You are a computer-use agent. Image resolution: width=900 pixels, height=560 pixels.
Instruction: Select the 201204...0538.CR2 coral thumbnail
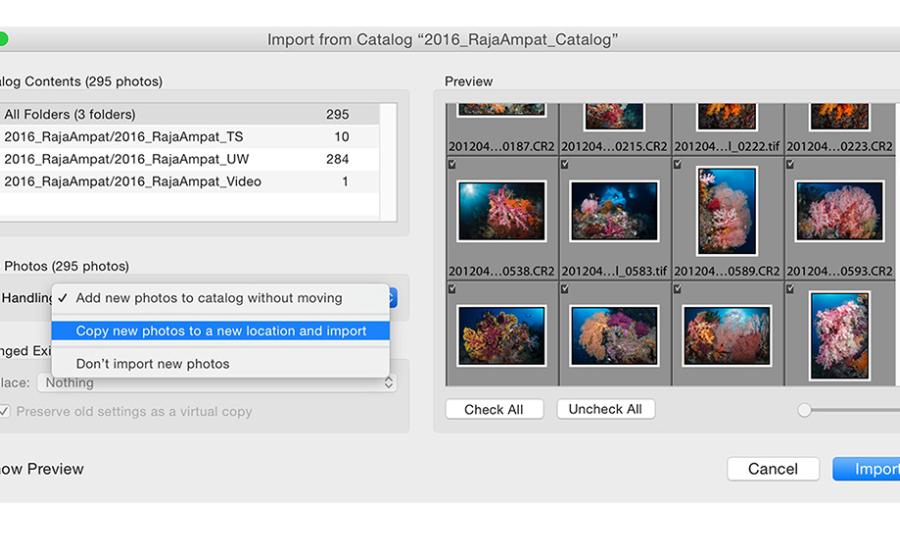click(501, 211)
